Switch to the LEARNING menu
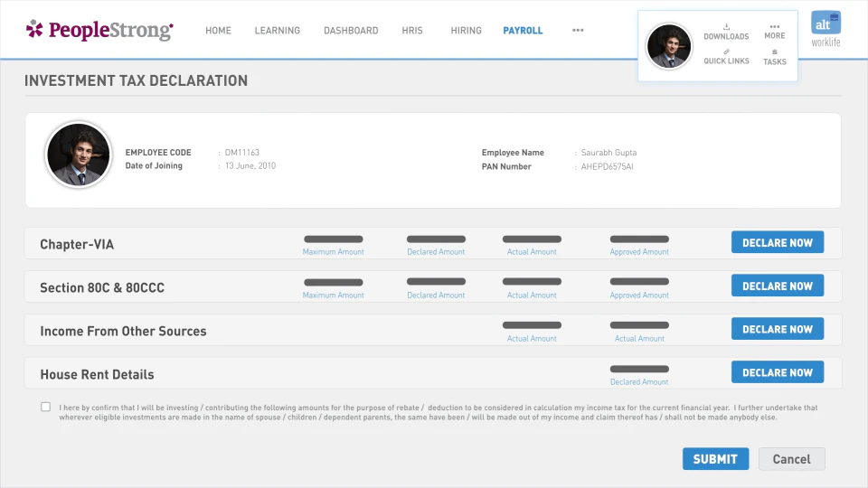The image size is (868, 488). click(278, 31)
